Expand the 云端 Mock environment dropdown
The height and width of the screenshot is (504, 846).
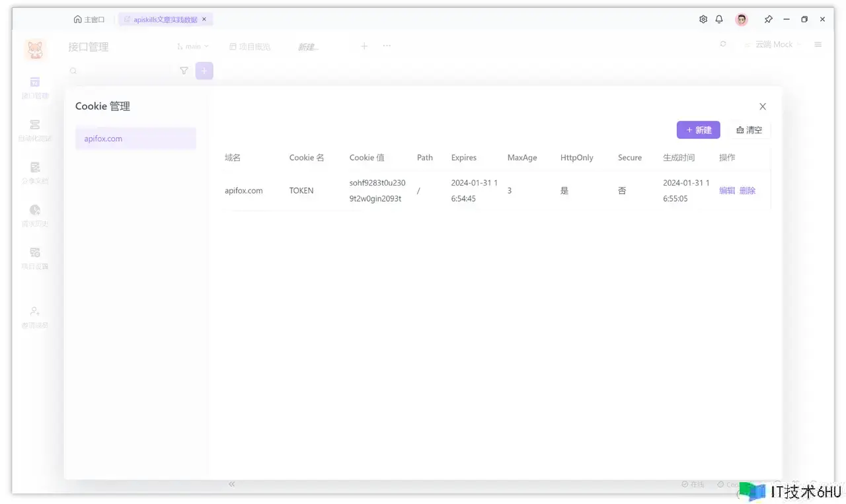(772, 44)
